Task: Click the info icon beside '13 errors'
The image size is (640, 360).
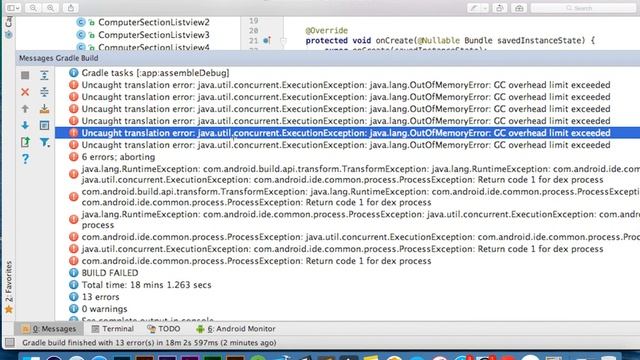Action: click(73, 297)
